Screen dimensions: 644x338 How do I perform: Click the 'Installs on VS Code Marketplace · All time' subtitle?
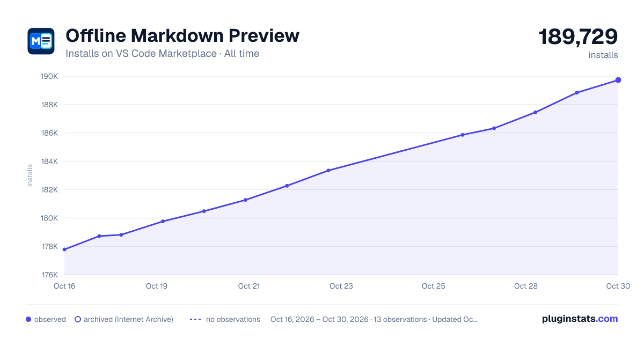pos(163,54)
